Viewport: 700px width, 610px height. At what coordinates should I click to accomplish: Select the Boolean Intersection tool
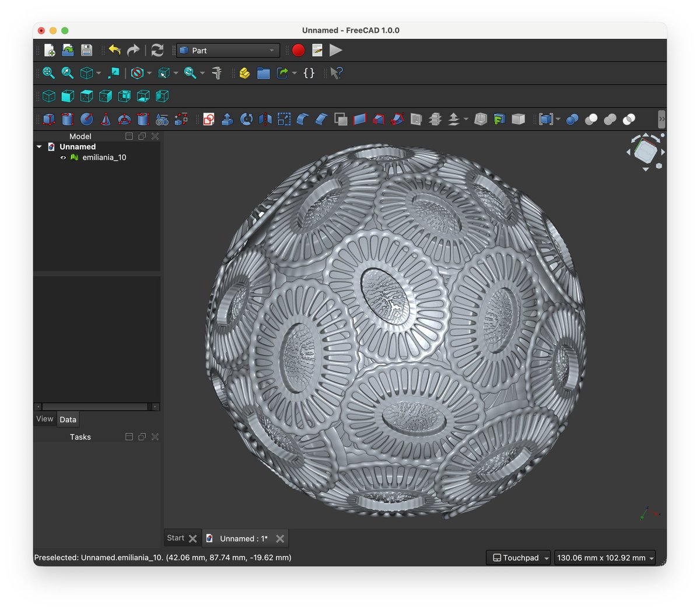[629, 119]
